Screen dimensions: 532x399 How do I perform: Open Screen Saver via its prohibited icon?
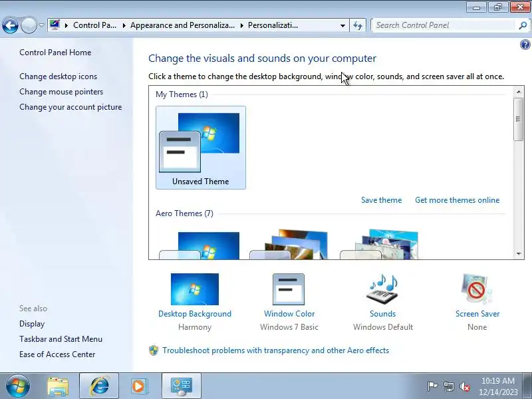click(476, 289)
